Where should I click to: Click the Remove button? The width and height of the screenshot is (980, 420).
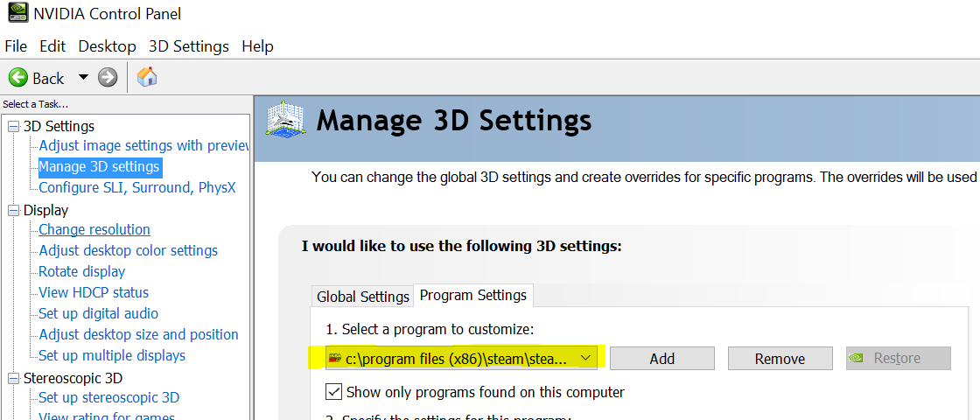(780, 359)
